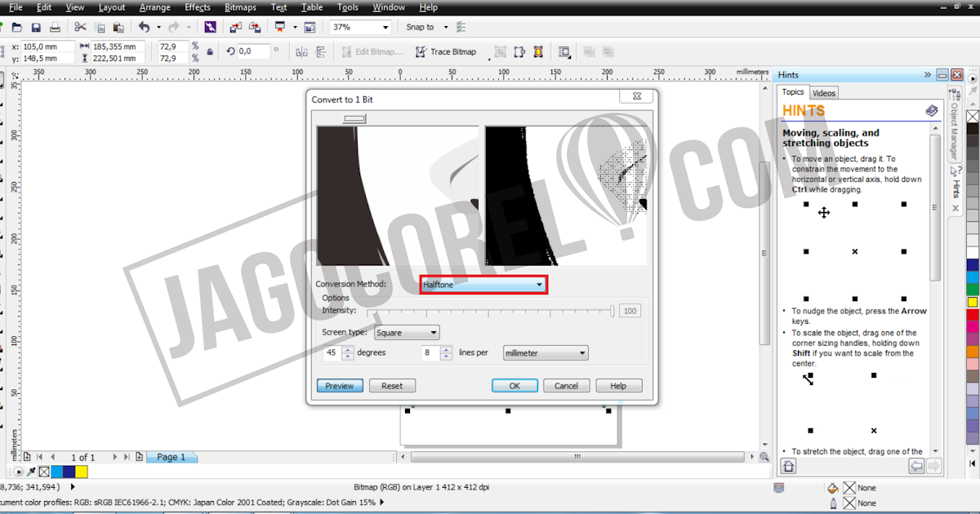Click the Copy icon in toolbar
Image resolution: width=980 pixels, height=514 pixels.
(x=100, y=27)
